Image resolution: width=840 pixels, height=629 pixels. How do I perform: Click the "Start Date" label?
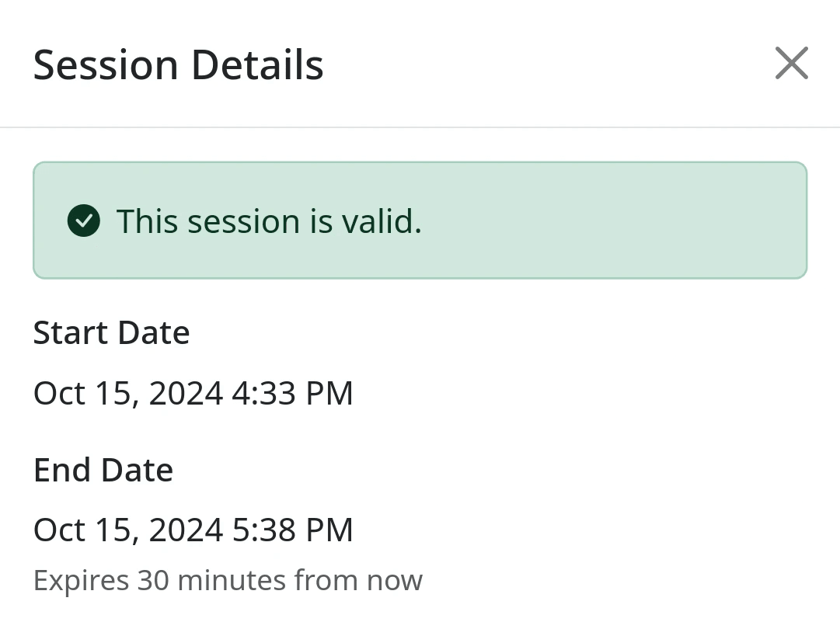tap(111, 333)
